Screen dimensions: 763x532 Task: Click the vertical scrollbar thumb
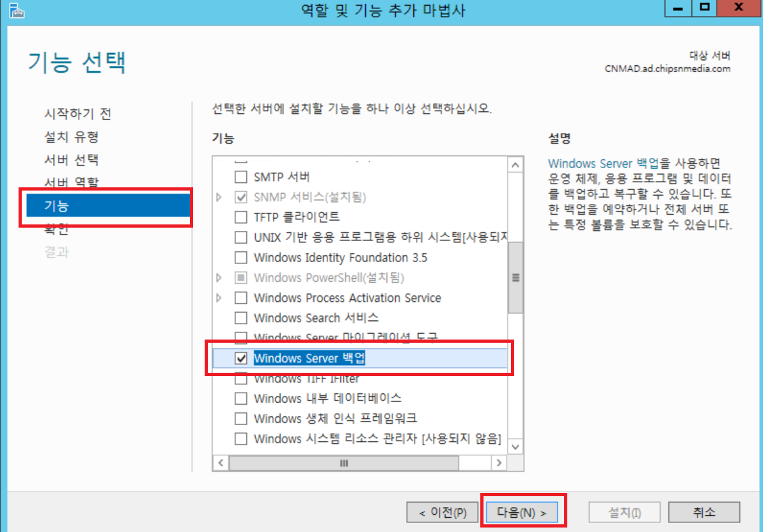click(515, 278)
